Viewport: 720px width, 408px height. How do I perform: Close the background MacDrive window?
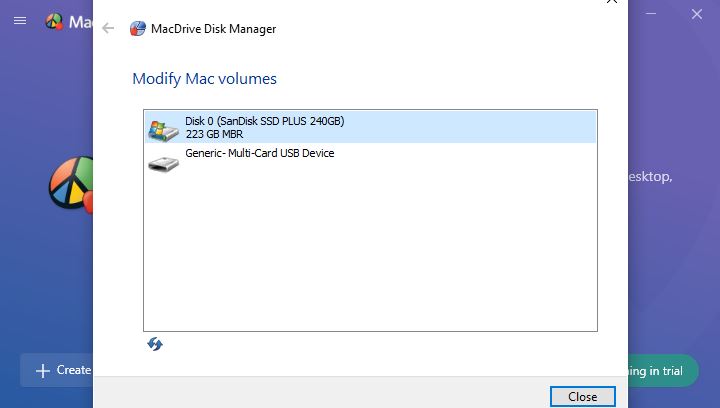(697, 14)
